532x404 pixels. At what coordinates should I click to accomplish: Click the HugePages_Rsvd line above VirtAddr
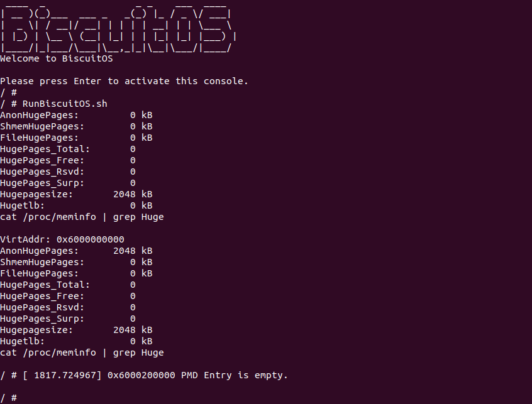(x=67, y=172)
